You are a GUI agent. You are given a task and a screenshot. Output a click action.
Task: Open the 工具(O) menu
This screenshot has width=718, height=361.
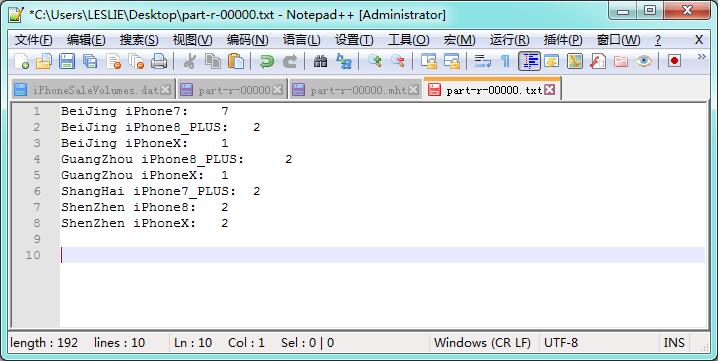click(408, 40)
